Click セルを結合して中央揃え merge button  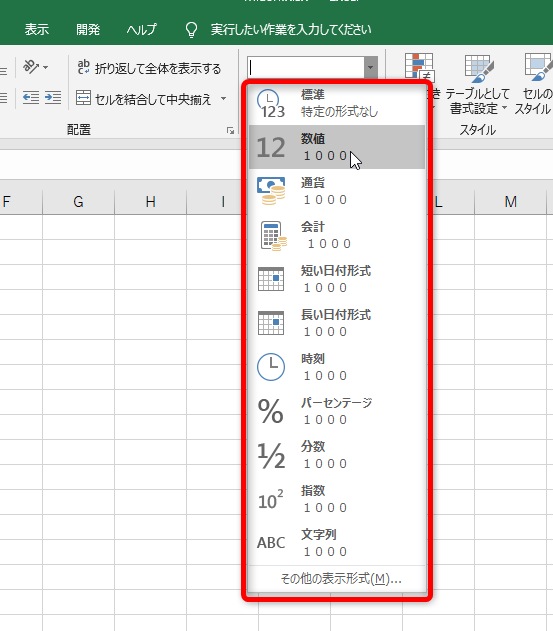pyautogui.click(x=144, y=99)
